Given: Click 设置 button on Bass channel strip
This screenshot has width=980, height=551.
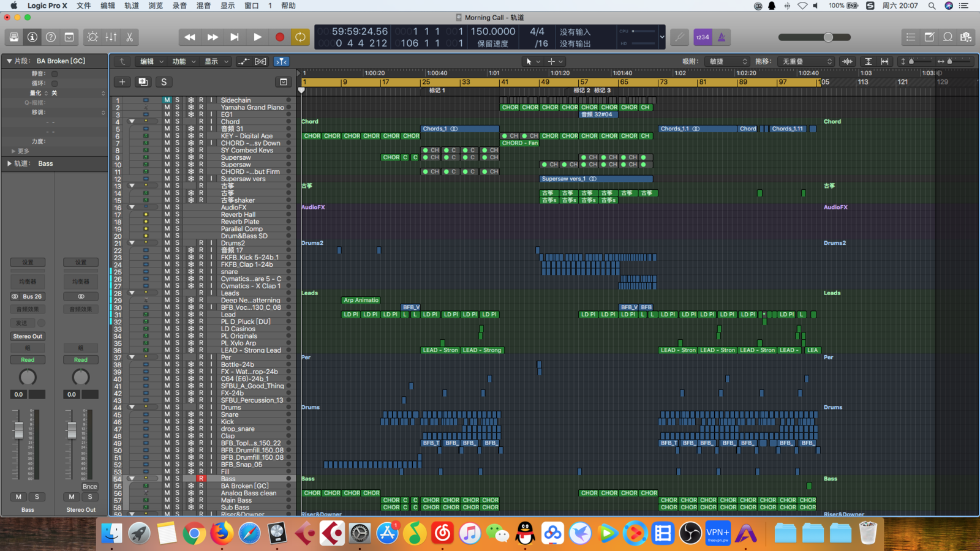Looking at the screenshot, I should pos(28,262).
